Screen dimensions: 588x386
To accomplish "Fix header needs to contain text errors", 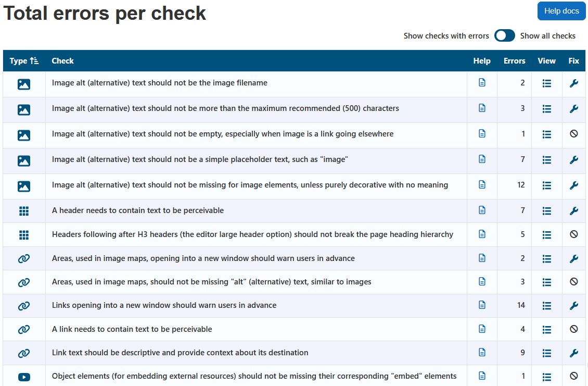I will point(574,211).
